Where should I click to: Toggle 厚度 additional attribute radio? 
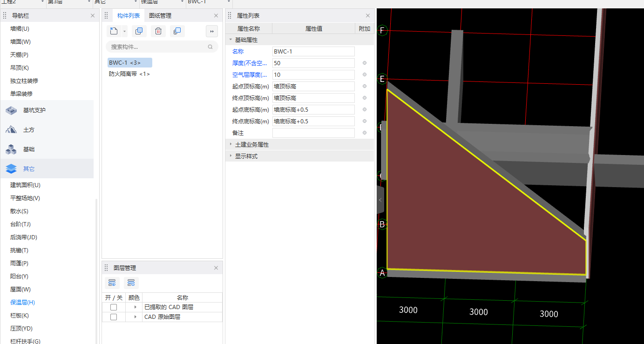pos(365,63)
